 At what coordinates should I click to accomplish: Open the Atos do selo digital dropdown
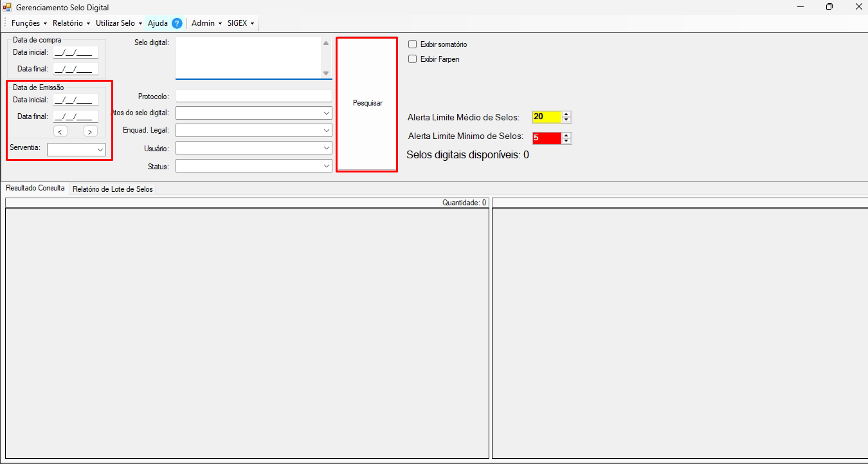(326, 113)
